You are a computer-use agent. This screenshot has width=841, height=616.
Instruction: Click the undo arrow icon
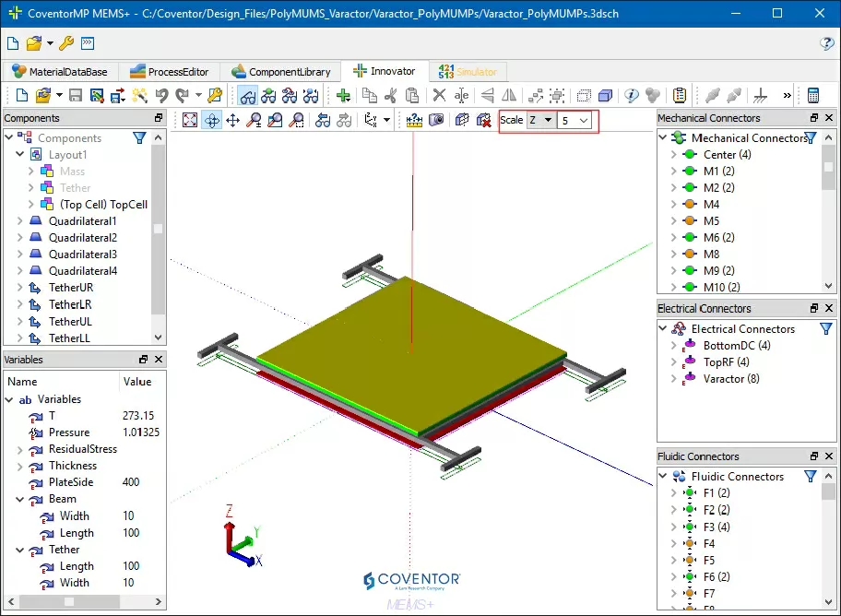point(161,96)
